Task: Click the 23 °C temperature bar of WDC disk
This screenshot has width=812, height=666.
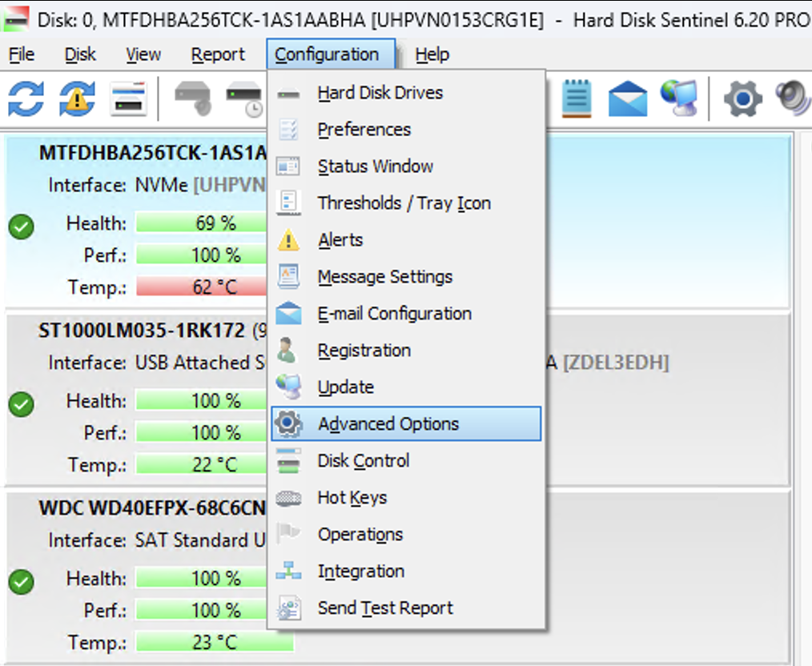Action: [215, 642]
